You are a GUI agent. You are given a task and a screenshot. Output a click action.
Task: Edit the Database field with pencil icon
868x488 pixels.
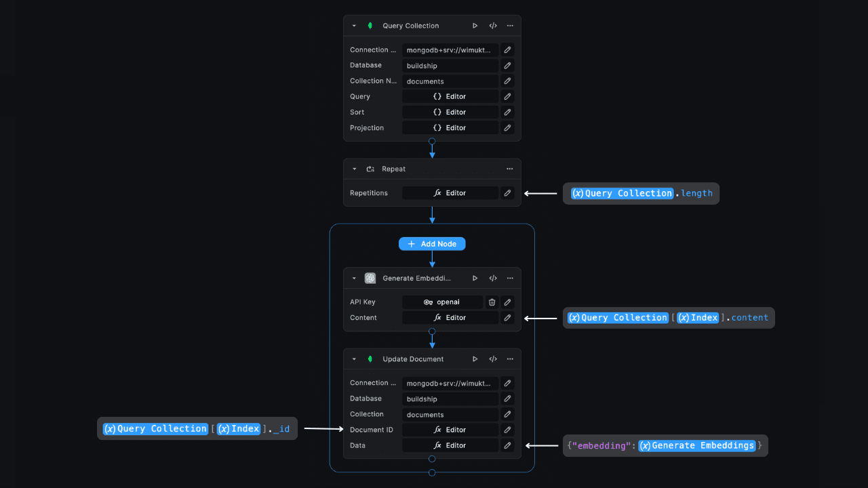point(507,65)
